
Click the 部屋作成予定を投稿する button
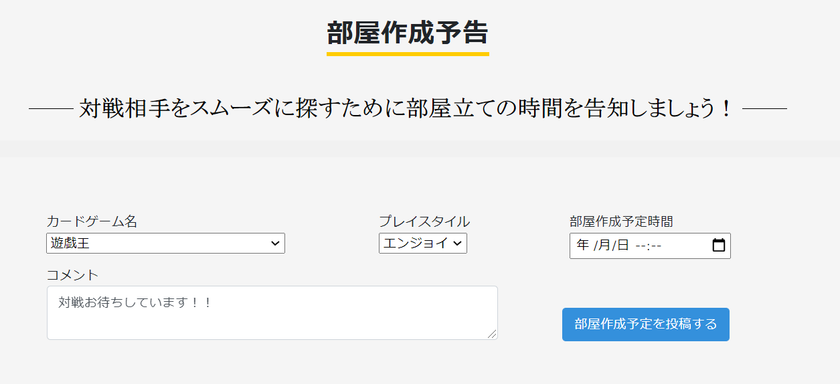point(646,324)
